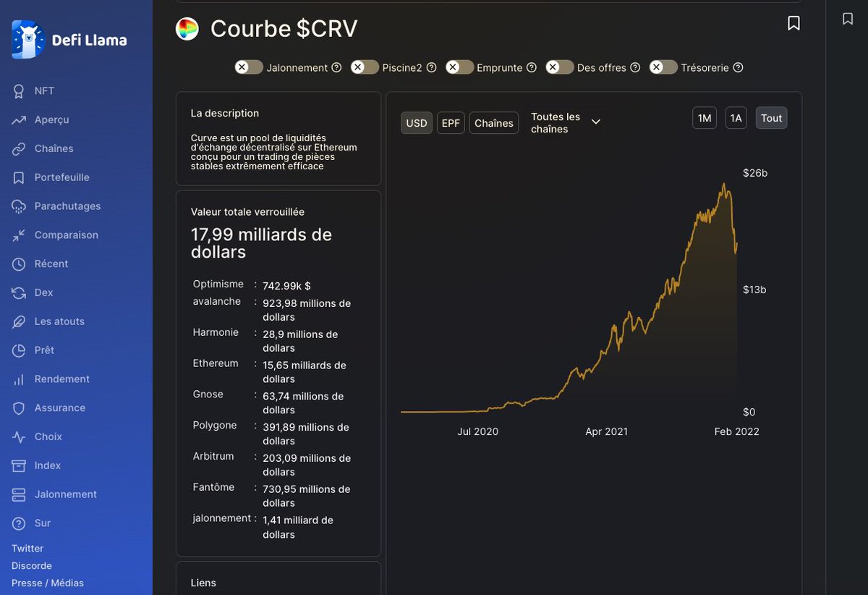Click the Sur question mark icon

click(x=19, y=523)
